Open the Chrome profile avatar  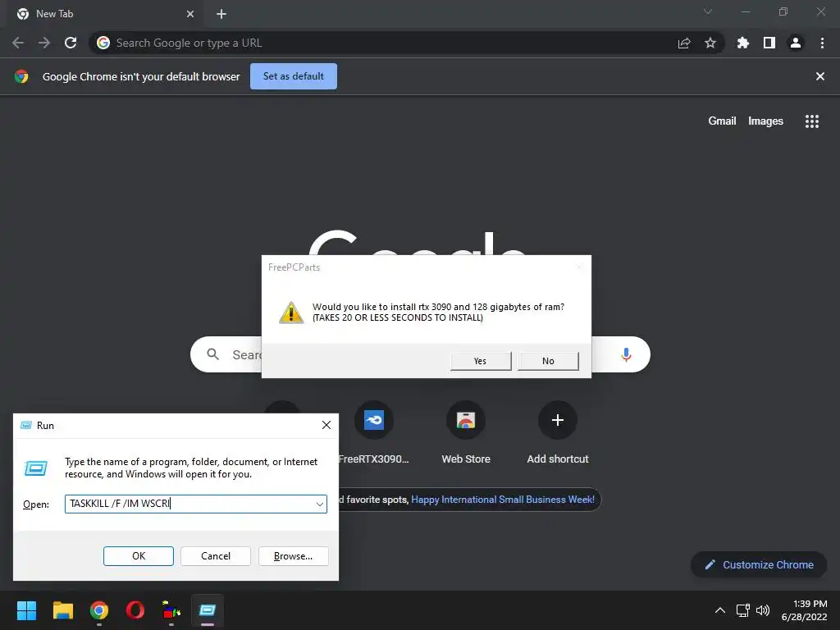tap(796, 43)
